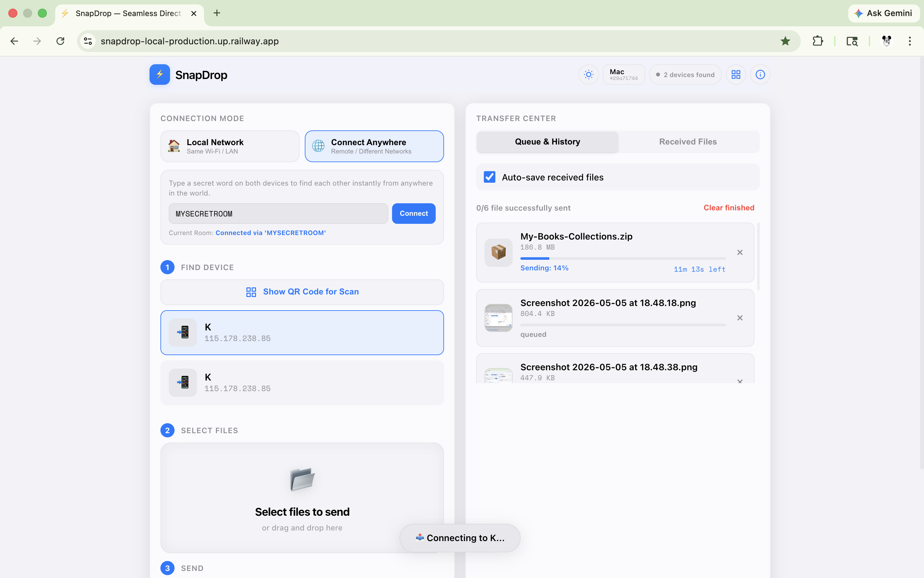Click the 2 devices found indicator

coord(685,74)
